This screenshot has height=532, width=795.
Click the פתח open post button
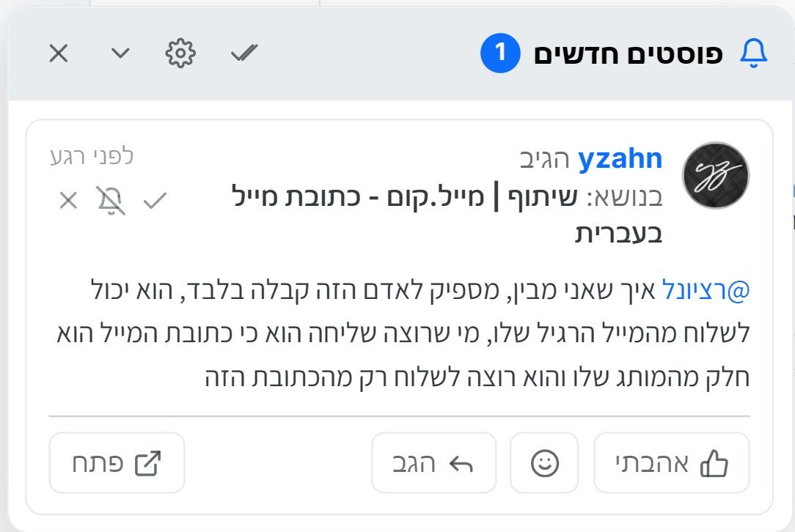tap(117, 462)
